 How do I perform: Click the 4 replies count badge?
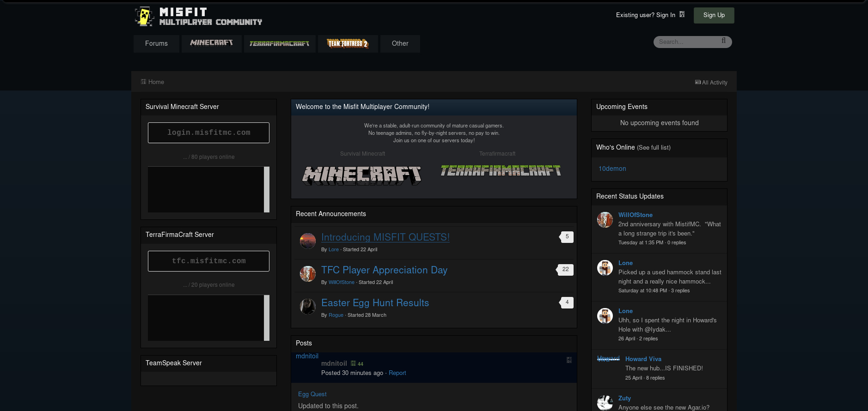(566, 302)
